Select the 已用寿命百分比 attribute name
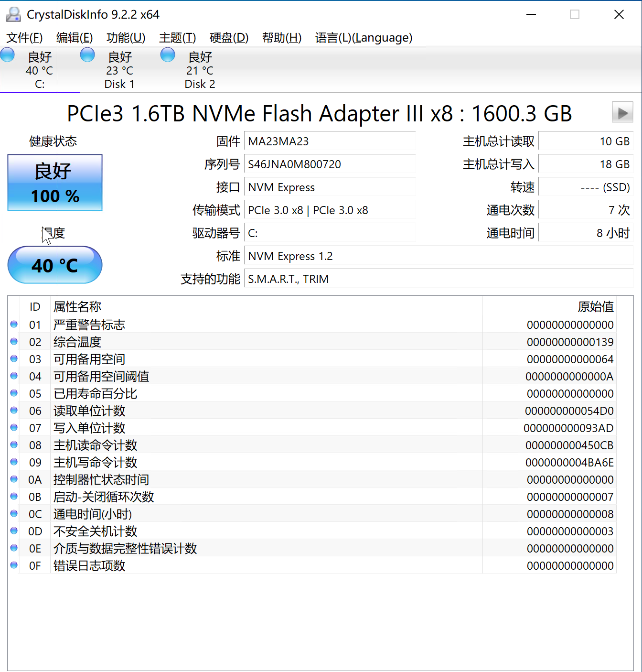642x672 pixels. tap(96, 393)
